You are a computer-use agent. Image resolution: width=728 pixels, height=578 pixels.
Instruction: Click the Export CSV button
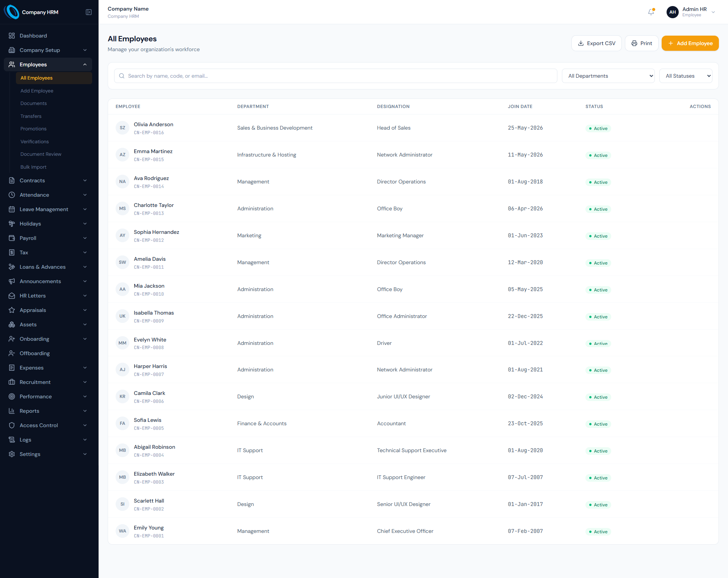596,43
